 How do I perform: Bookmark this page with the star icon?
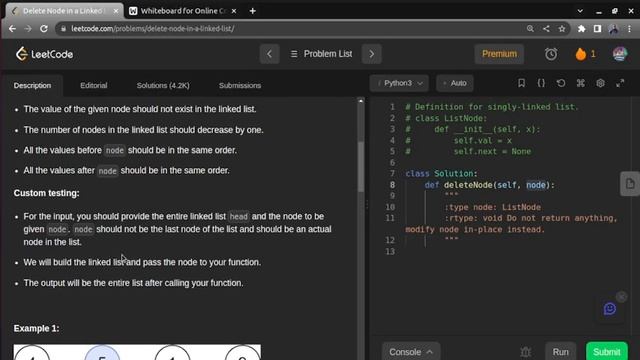tap(562, 29)
